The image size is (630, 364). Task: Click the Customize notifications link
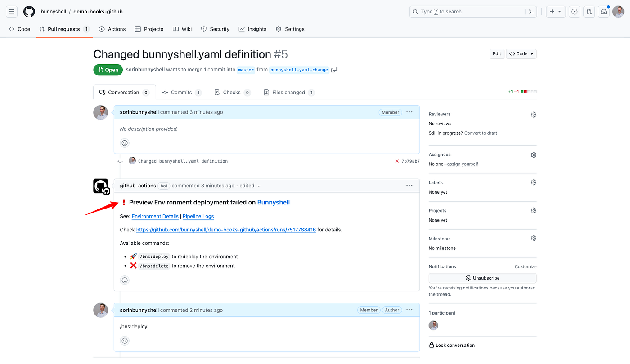(526, 267)
